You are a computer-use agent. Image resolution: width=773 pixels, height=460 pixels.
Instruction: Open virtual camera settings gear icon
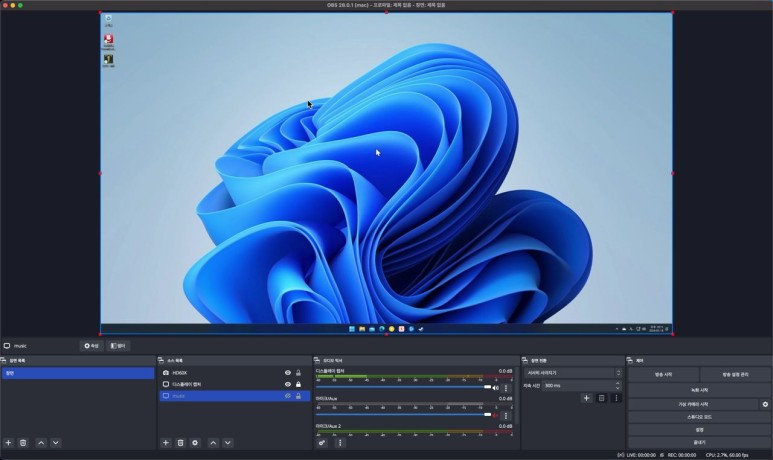[x=765, y=404]
